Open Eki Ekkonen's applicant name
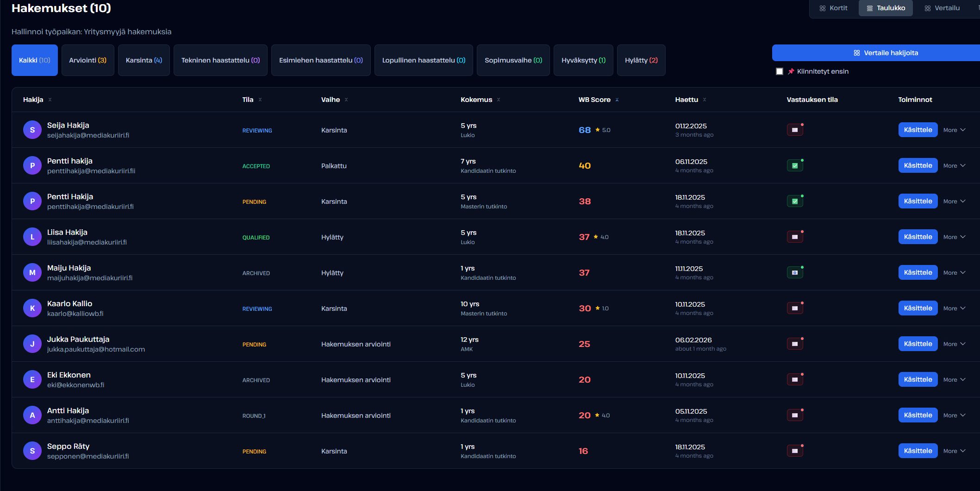Image resolution: width=980 pixels, height=491 pixels. coord(69,375)
